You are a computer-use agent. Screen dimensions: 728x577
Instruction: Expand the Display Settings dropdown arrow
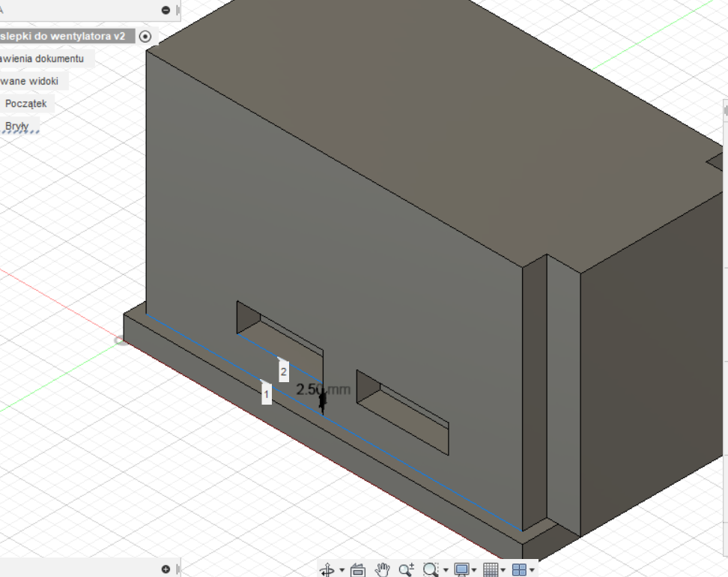[474, 570]
